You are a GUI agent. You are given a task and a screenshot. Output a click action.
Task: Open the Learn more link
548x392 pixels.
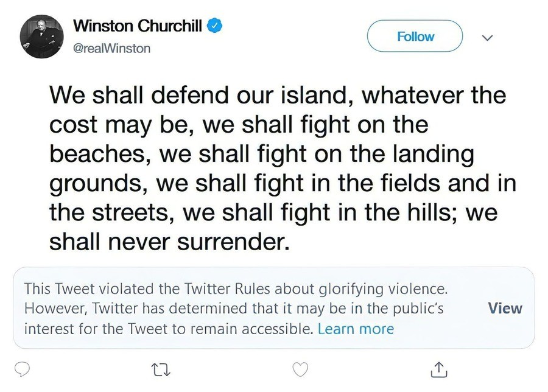pos(356,329)
